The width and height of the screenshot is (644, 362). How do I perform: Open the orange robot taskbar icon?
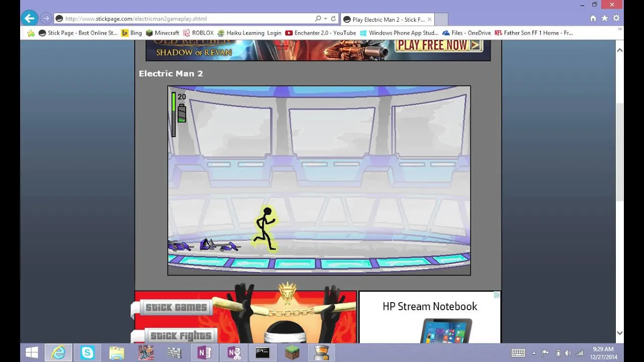click(321, 352)
